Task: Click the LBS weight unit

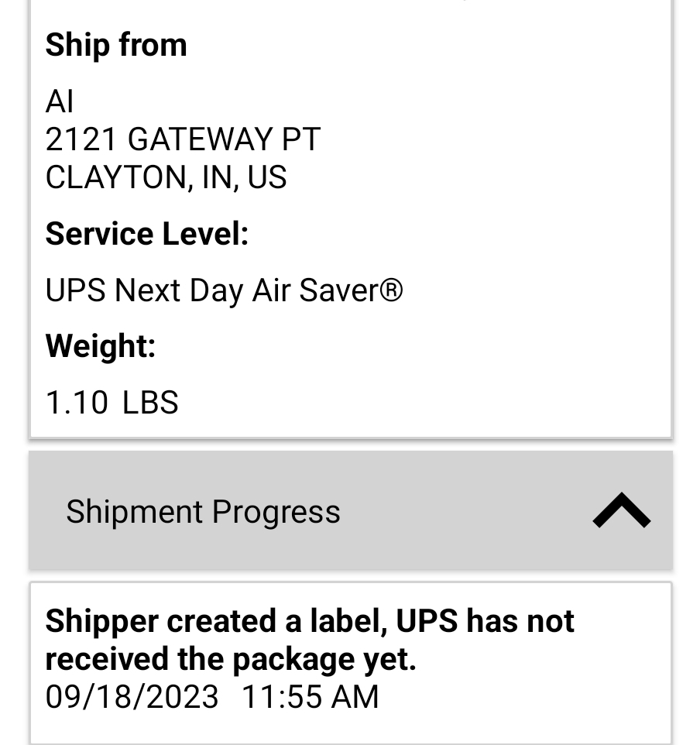Action: tap(150, 403)
